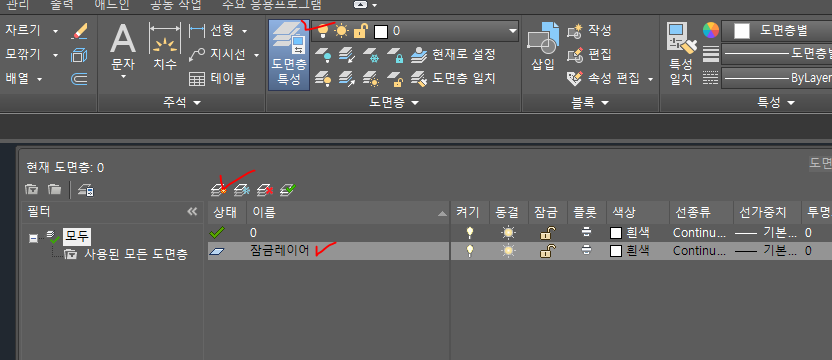Click the layer unlock icon in ribbon
This screenshot has width=832, height=360.
[395, 79]
